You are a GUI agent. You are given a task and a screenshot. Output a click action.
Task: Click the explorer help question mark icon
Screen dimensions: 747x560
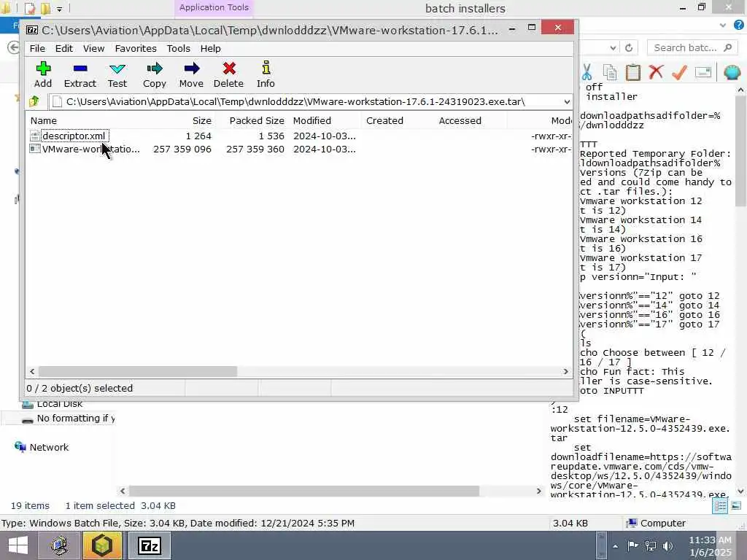click(x=739, y=25)
